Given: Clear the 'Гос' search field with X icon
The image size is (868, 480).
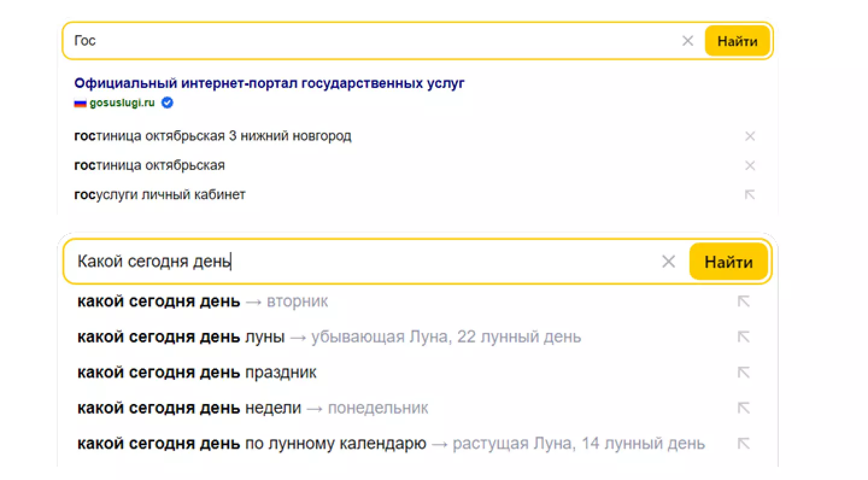Looking at the screenshot, I should 688,41.
